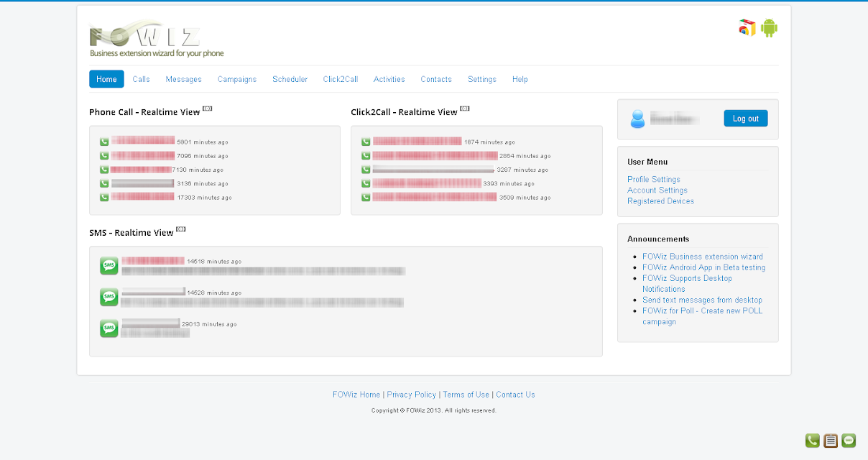Click the Log out button
Image resolution: width=868 pixels, height=460 pixels.
[x=746, y=119]
